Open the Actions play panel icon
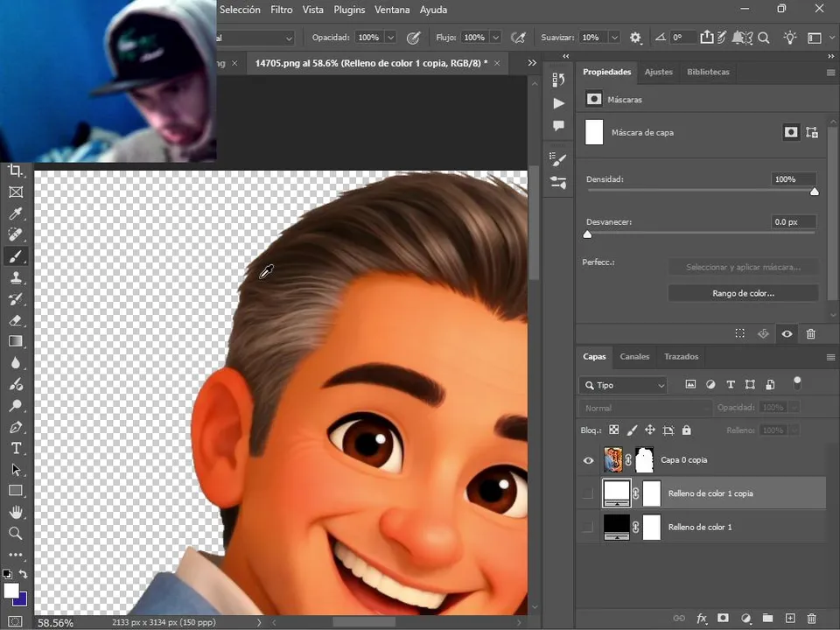840x630 pixels. tap(558, 103)
